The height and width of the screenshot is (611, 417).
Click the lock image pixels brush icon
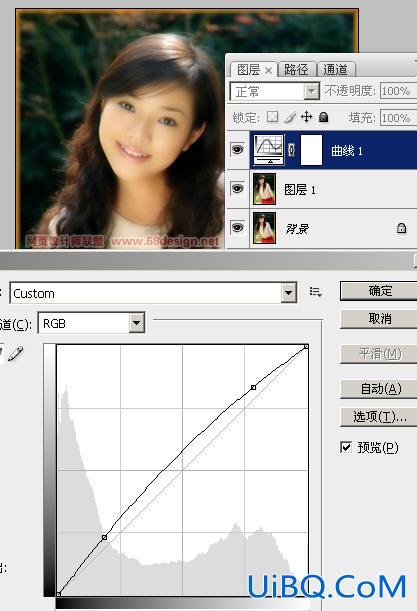coord(290,117)
